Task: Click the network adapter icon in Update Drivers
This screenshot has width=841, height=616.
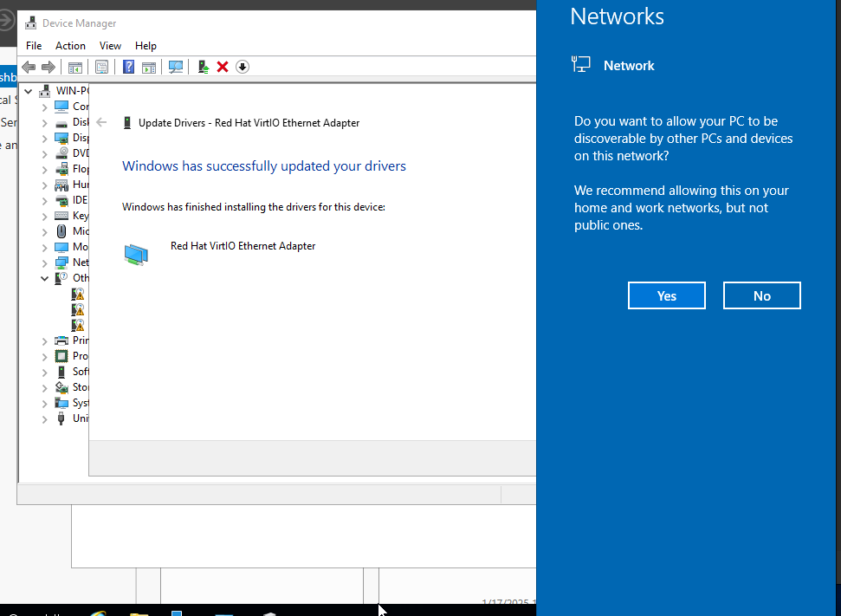Action: click(136, 255)
